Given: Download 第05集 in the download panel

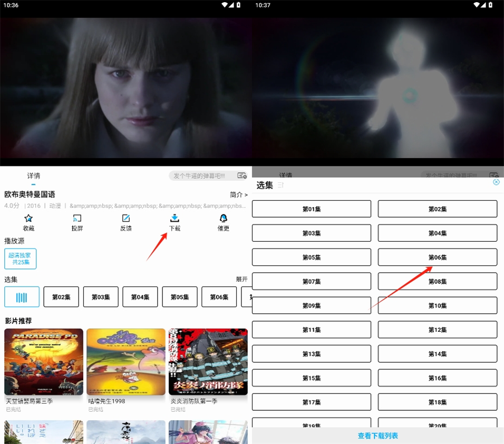Looking at the screenshot, I should pyautogui.click(x=312, y=257).
